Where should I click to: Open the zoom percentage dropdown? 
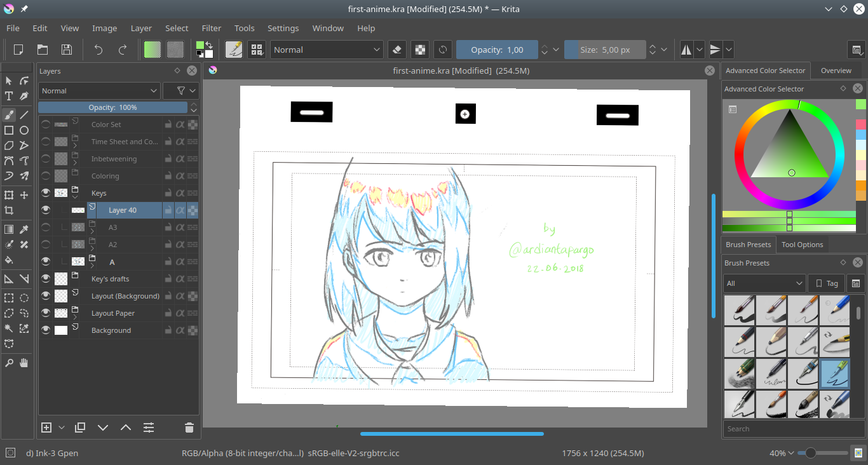[x=783, y=453]
